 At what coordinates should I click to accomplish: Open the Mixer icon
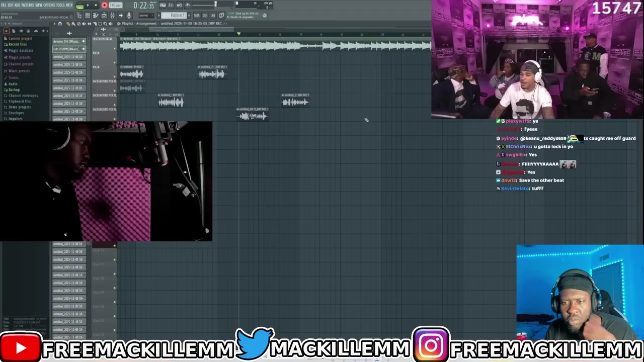pyautogui.click(x=112, y=16)
